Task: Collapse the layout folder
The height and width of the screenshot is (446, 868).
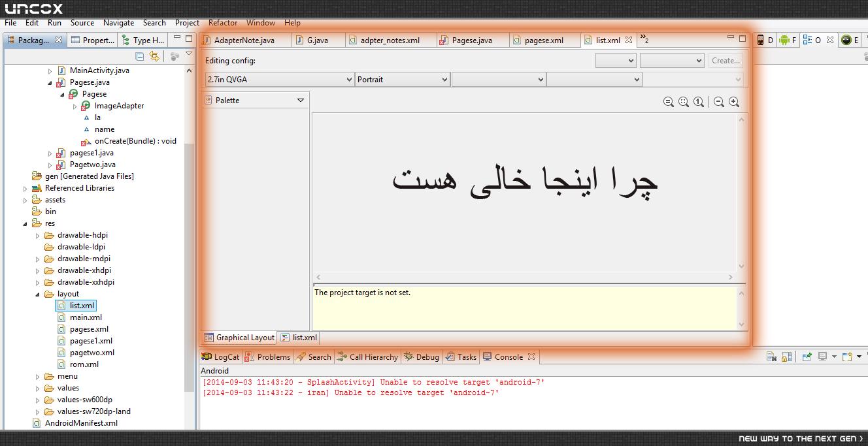Action: click(38, 294)
